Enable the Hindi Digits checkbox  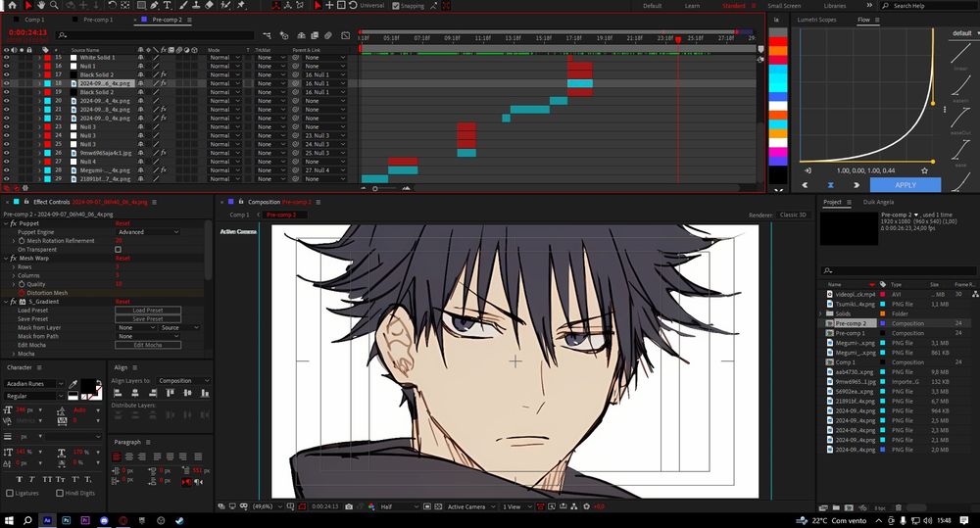(x=60, y=493)
